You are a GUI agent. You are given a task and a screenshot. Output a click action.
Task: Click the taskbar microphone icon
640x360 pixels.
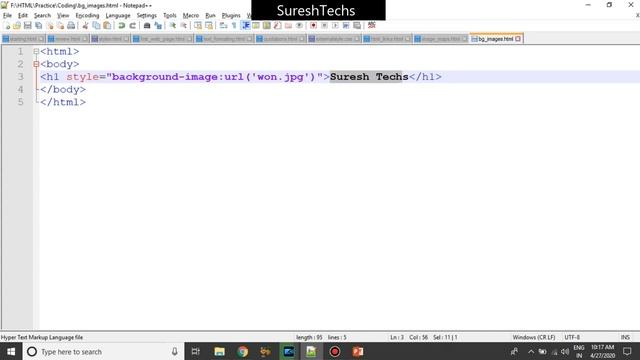[174, 351]
